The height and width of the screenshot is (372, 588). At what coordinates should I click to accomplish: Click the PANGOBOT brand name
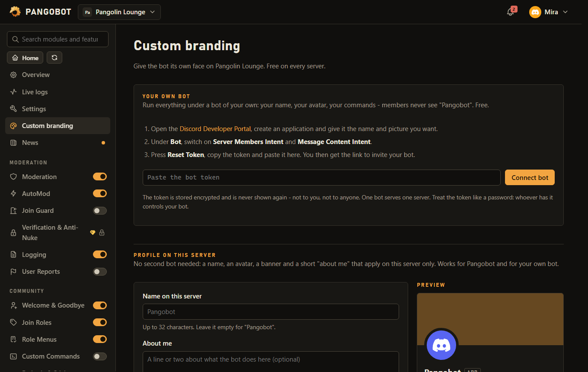48,12
